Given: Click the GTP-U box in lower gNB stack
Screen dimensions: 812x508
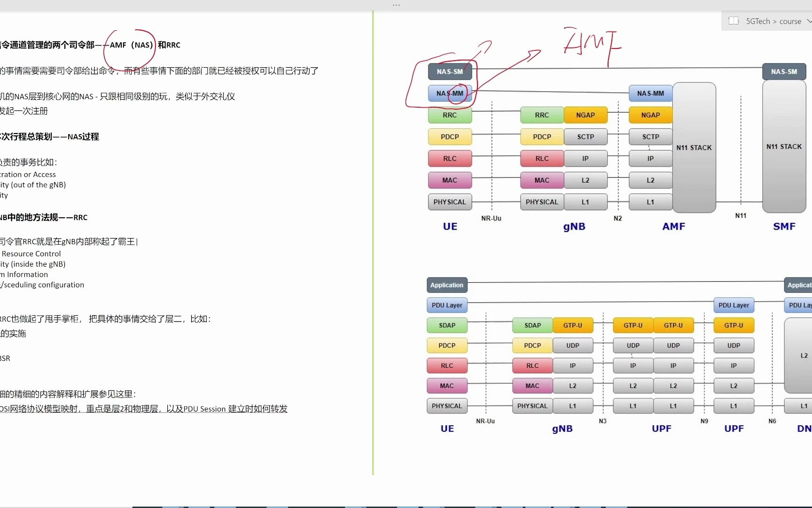Looking at the screenshot, I should click(x=573, y=325).
